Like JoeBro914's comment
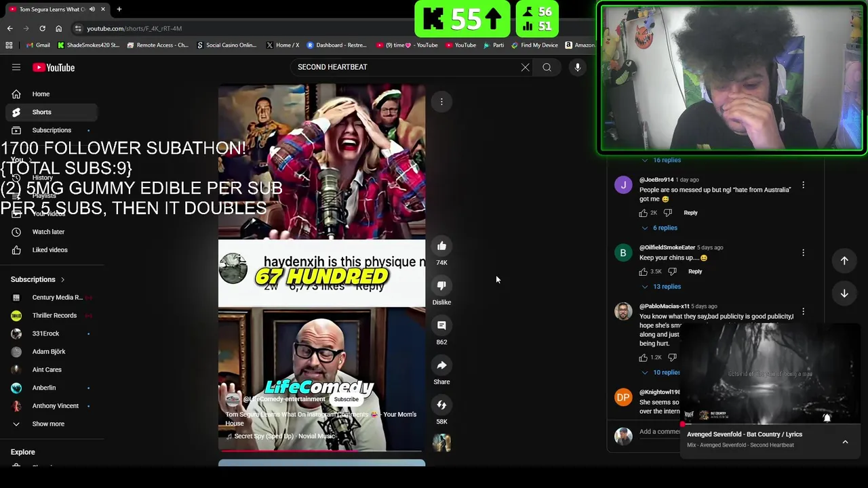The image size is (868, 488). point(643,213)
